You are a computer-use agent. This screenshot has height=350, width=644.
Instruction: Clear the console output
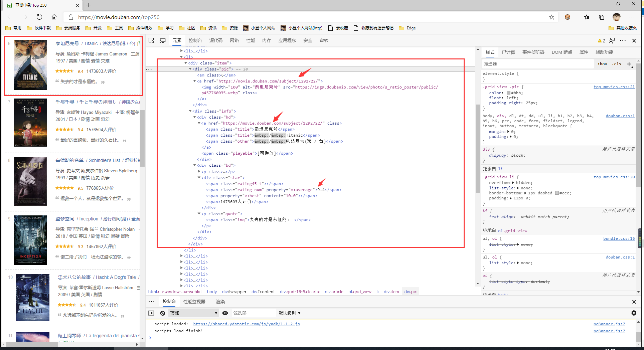point(163,313)
